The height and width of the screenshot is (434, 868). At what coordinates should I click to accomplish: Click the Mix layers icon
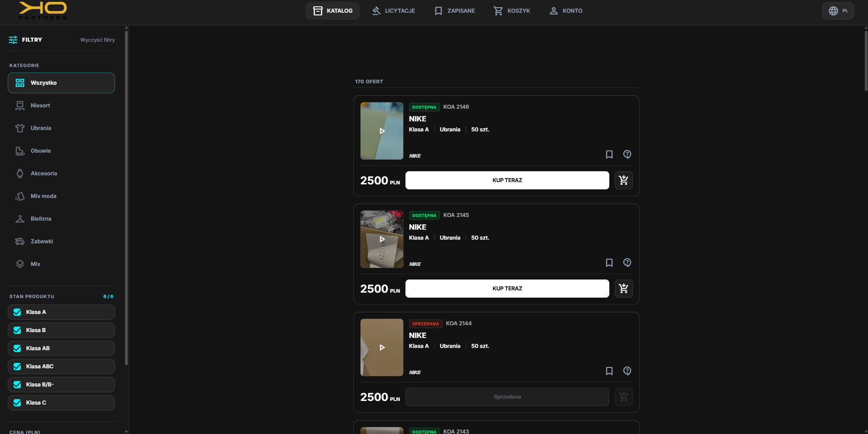click(x=20, y=264)
